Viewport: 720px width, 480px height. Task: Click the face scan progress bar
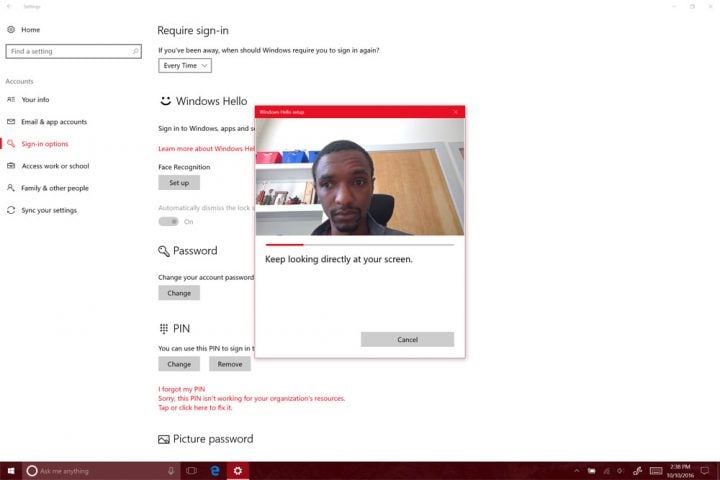click(360, 245)
